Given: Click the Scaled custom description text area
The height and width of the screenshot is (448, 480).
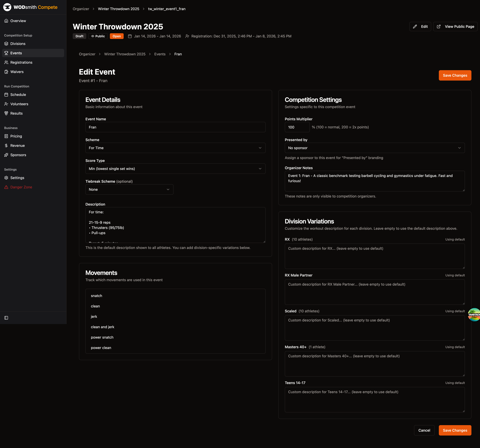Looking at the screenshot, I should [375, 328].
